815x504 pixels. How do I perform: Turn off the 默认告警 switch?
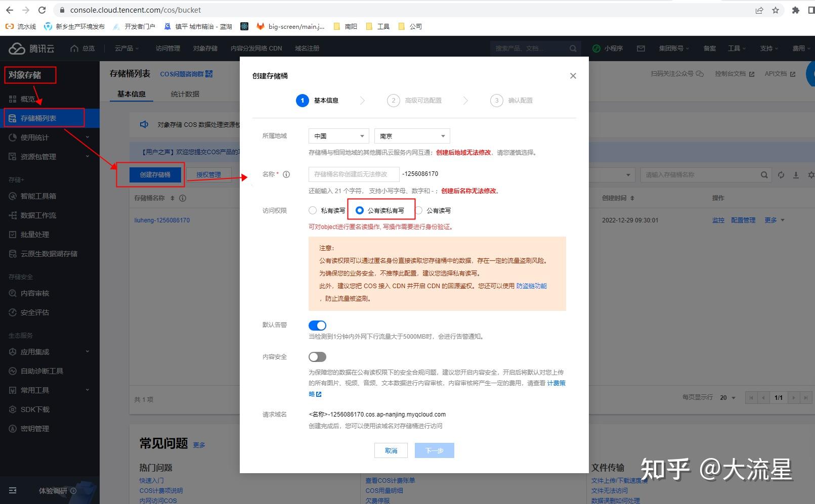[x=317, y=326]
